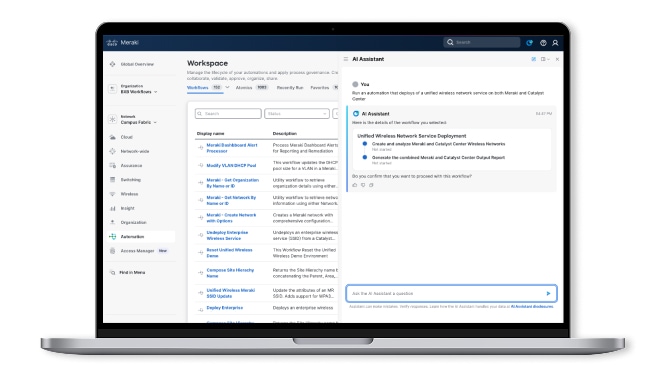Click the Description column header
This screenshot has width=666, height=375.
click(x=285, y=133)
